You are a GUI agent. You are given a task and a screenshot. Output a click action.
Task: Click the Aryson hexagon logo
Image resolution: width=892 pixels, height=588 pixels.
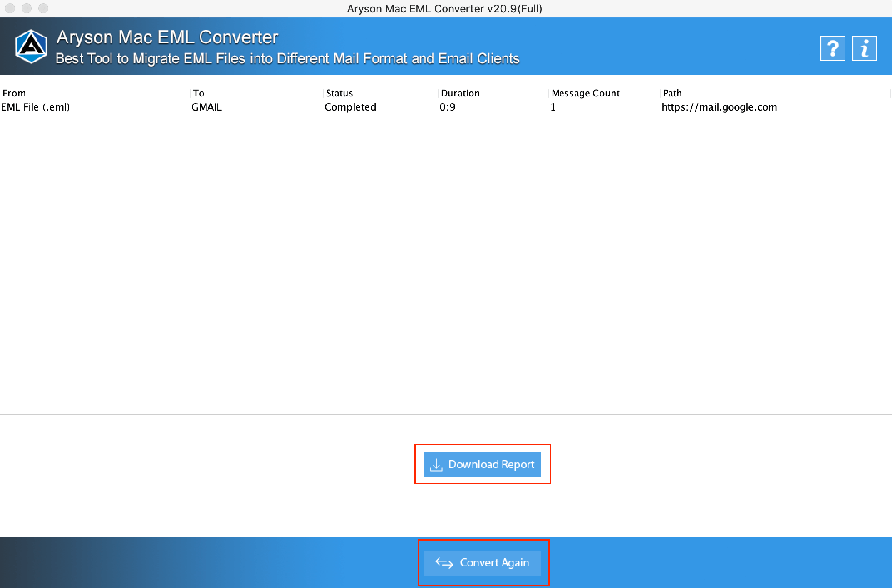31,47
